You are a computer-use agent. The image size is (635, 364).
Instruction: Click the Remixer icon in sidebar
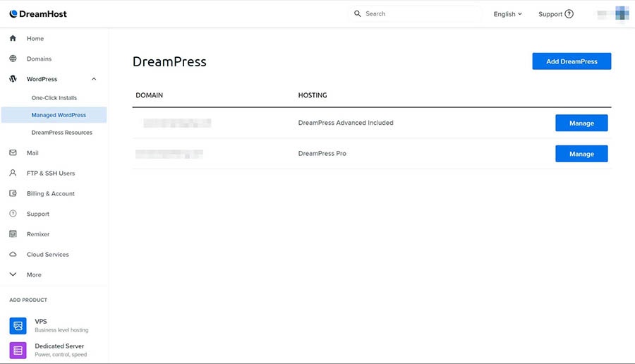[13, 234]
